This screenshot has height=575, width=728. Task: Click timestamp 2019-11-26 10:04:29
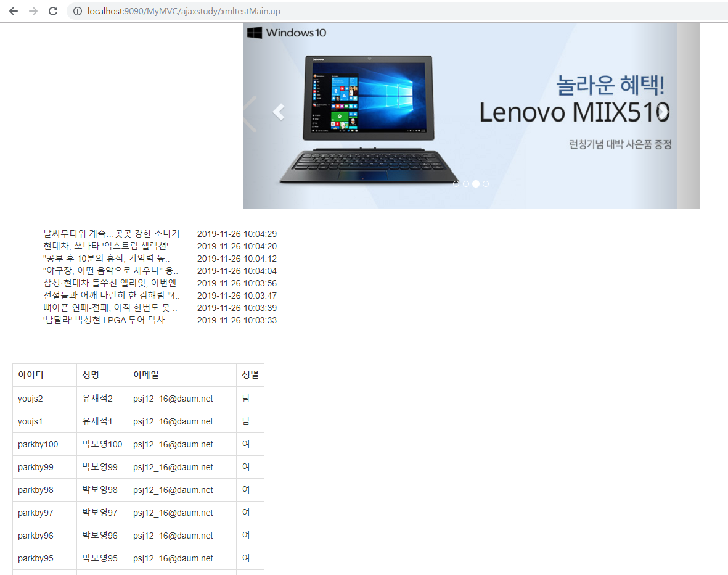[237, 234]
